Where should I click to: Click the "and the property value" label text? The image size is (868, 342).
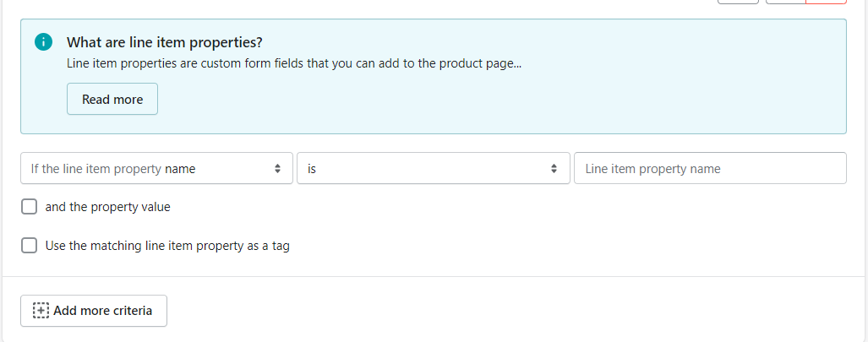click(108, 208)
